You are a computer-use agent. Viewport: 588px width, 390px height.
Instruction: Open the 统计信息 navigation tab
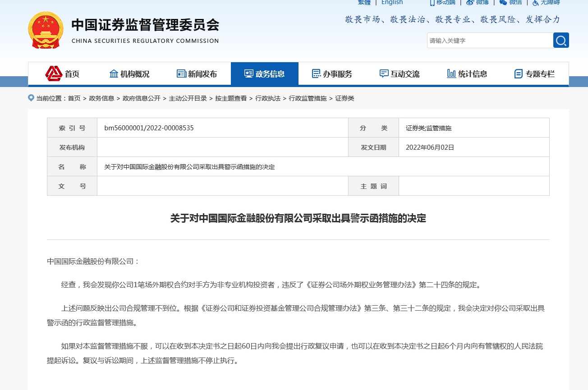468,73
